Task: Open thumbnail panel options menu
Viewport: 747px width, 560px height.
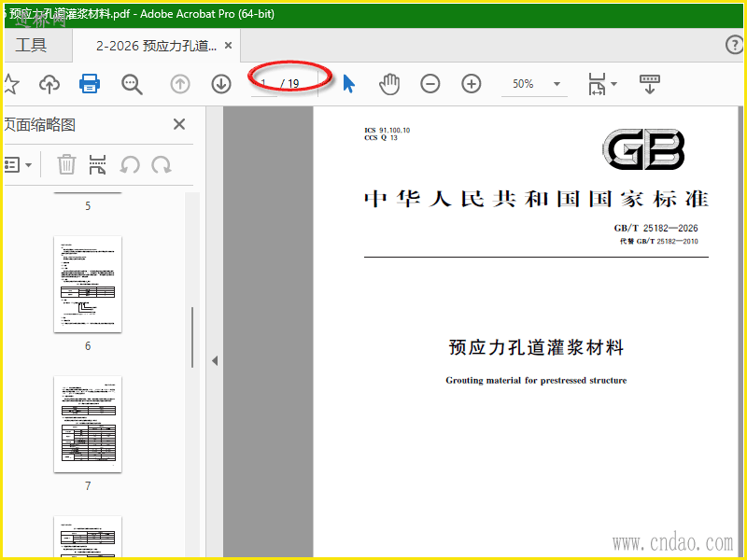Action: point(18,165)
